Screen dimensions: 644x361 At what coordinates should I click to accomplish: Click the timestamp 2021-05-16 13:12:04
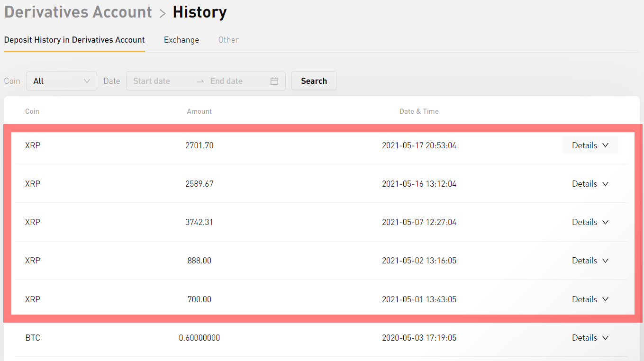pos(419,184)
